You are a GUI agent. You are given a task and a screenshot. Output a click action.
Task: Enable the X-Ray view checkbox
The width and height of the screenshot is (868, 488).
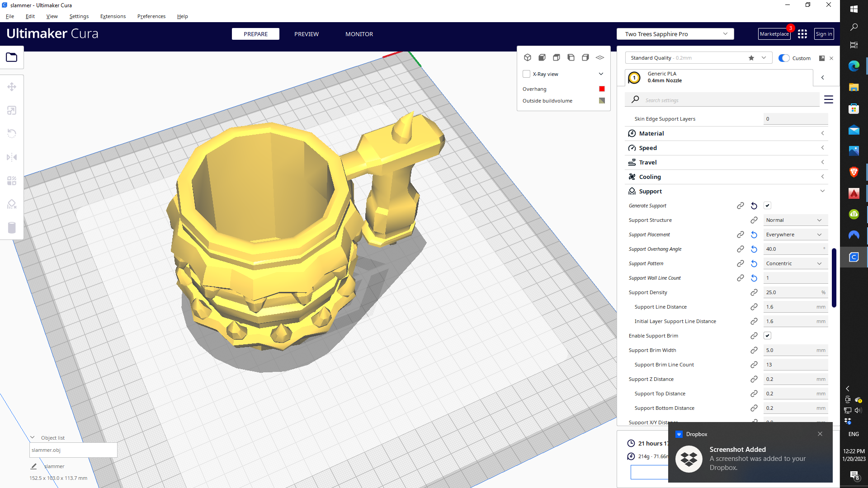click(x=526, y=74)
